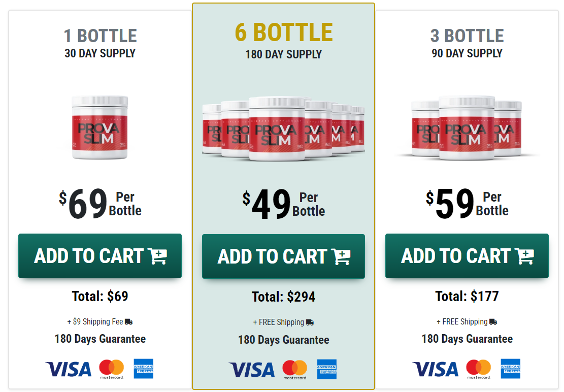Viewport: 564px width, 392px height.
Task: Click the $59 Per Bottle price
Action: tap(467, 204)
